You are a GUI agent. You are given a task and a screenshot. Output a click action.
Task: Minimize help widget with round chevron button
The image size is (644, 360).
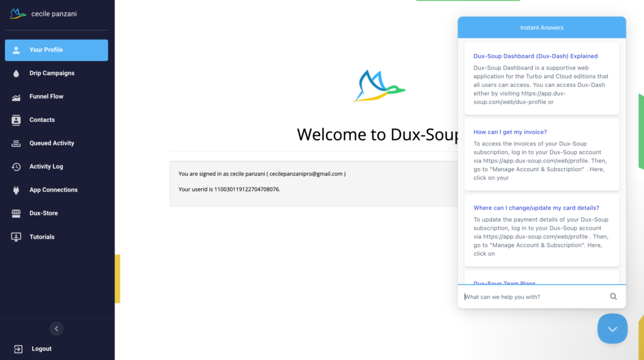pos(613,329)
